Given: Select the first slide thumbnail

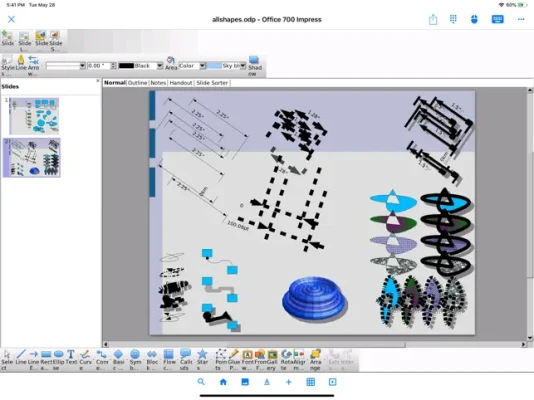Looking at the screenshot, I should point(34,116).
